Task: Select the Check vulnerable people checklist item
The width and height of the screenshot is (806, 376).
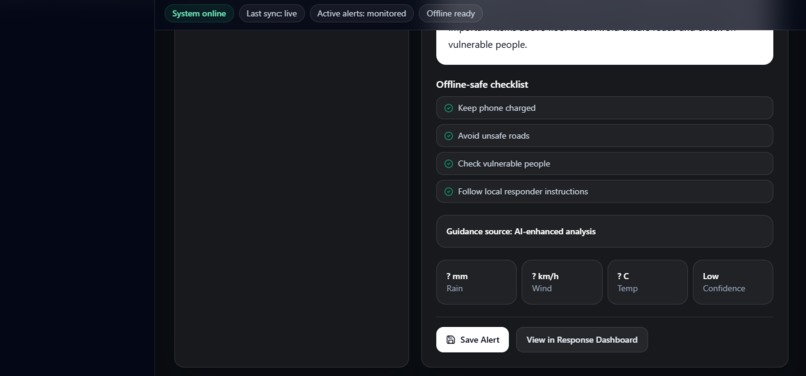Action: click(x=604, y=164)
